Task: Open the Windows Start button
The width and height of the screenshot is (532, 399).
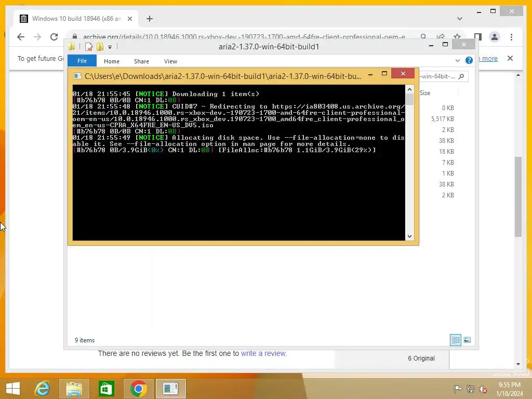Action: pos(13,389)
